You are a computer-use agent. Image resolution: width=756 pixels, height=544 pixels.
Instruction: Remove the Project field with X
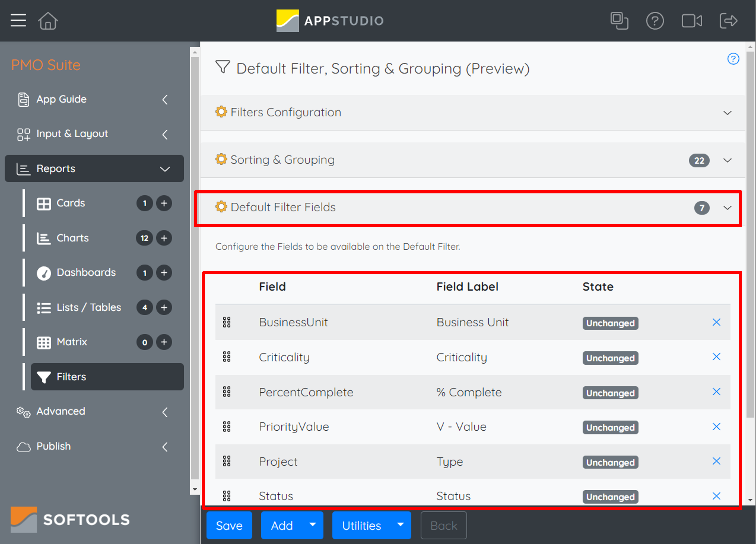716,461
